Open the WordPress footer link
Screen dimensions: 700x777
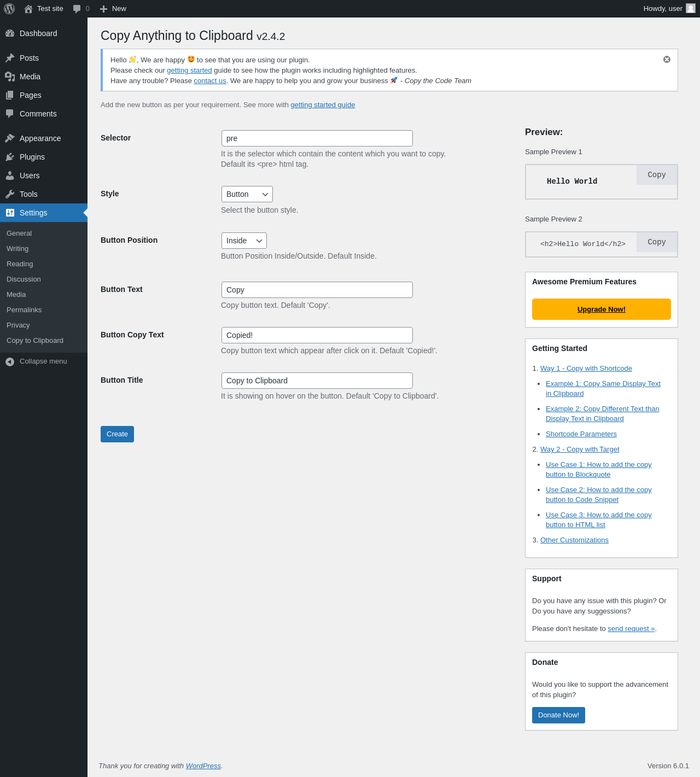pos(203,766)
